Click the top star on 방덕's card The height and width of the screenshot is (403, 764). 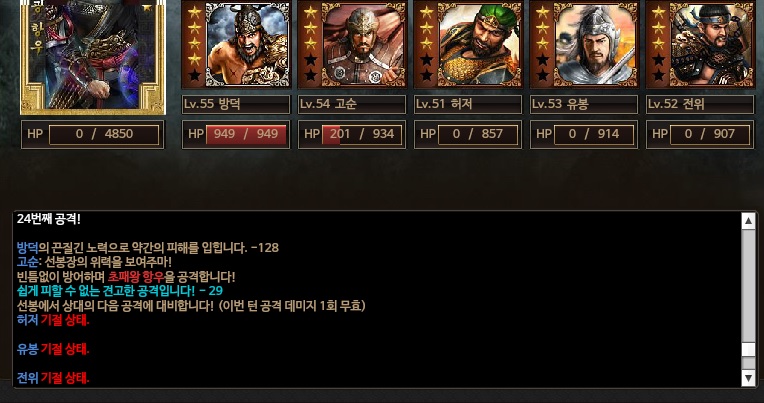194,12
